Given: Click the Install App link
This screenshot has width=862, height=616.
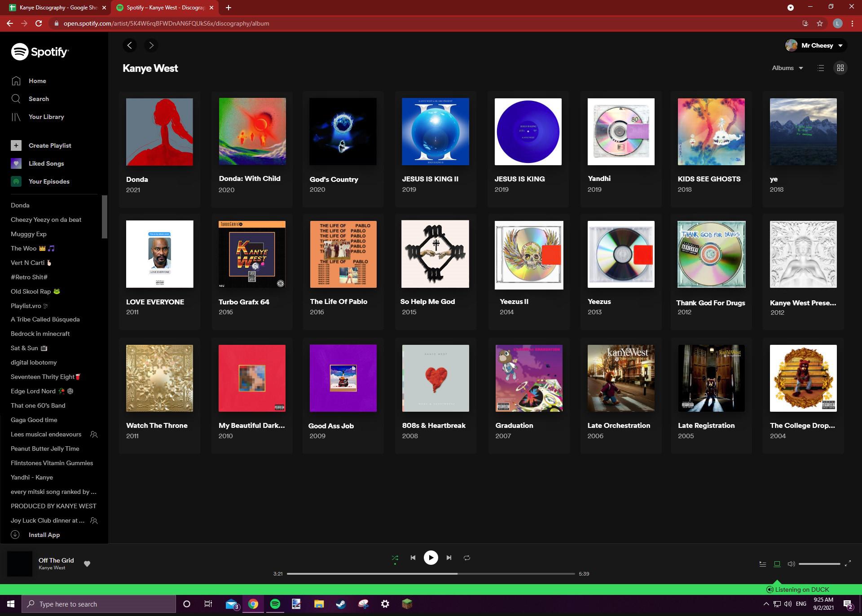Looking at the screenshot, I should click(44, 535).
